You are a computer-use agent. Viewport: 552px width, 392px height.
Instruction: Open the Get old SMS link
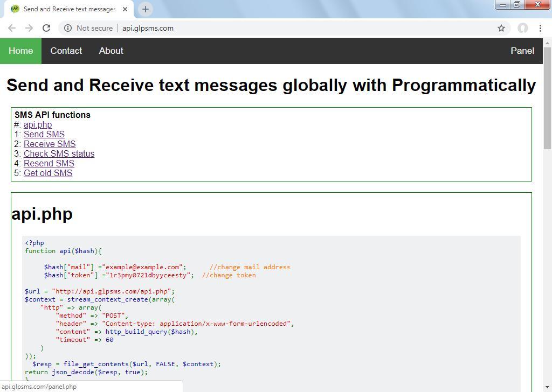[x=48, y=173]
